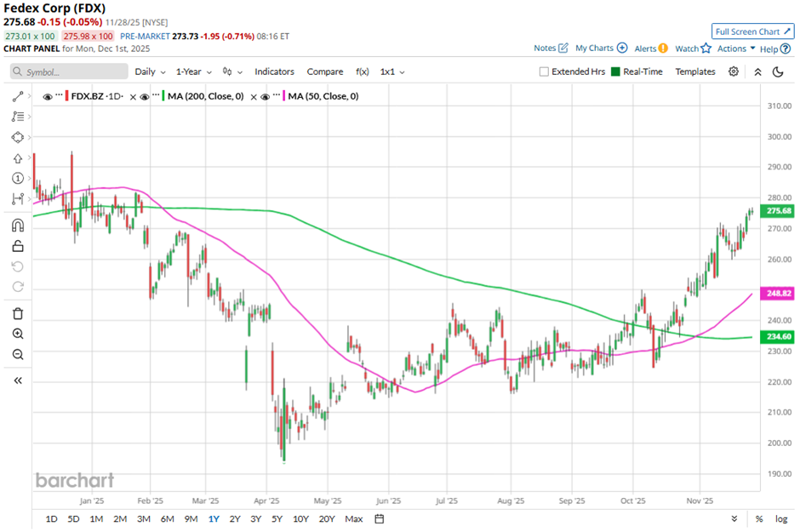Click the trash delete drawings icon

tap(18, 313)
